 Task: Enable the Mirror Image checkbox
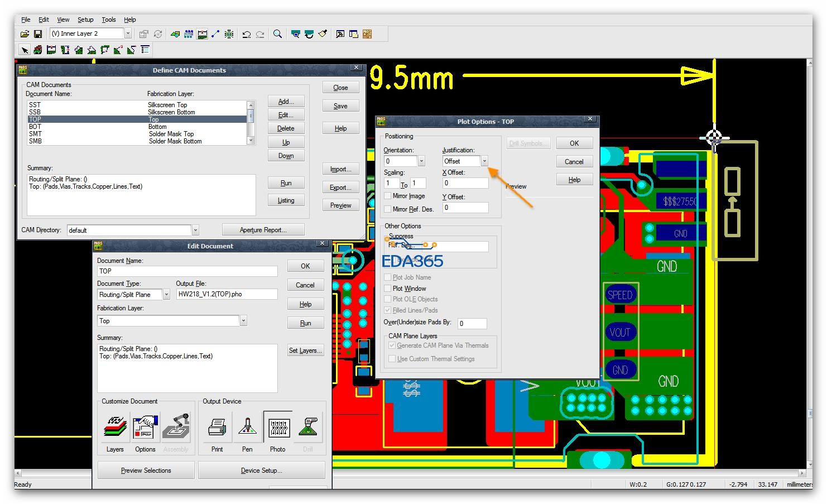[x=388, y=196]
